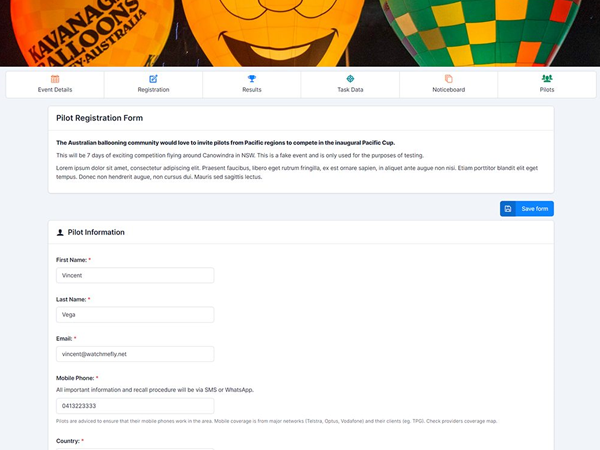Click the Noticeboard papers icon
Viewport: 600px width, 450px height.
tap(448, 79)
